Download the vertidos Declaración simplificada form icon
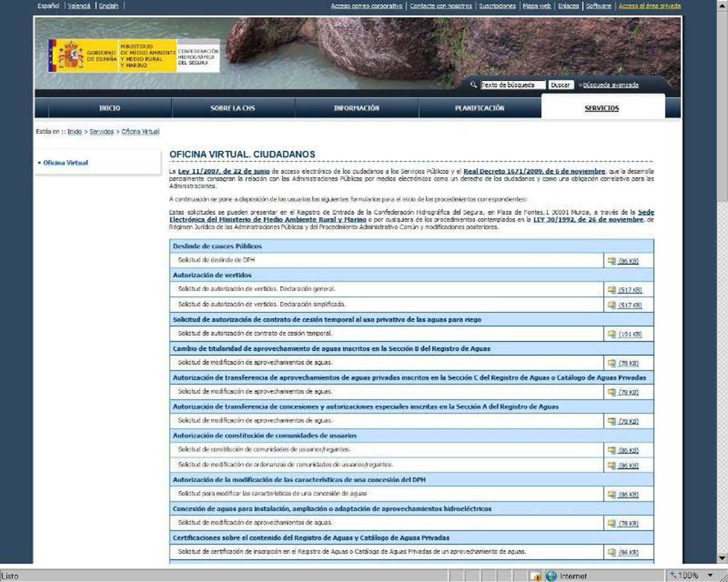The width and height of the screenshot is (728, 582). [612, 305]
